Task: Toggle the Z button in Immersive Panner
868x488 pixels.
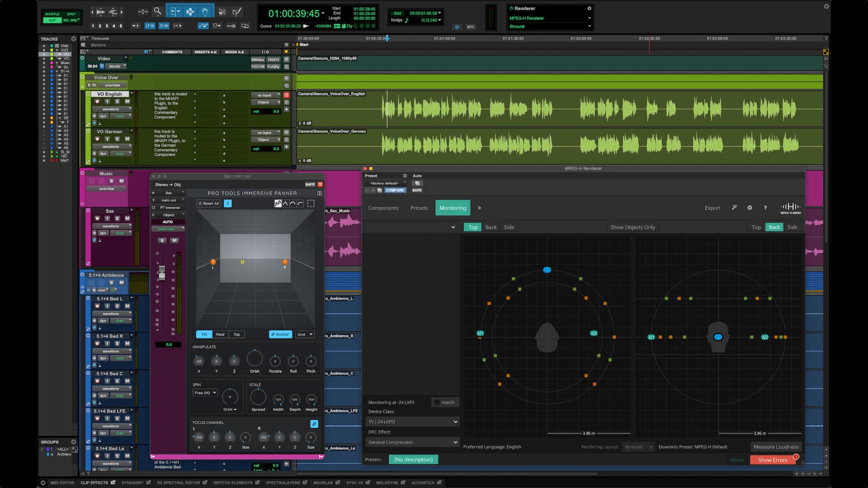Action: [228, 204]
